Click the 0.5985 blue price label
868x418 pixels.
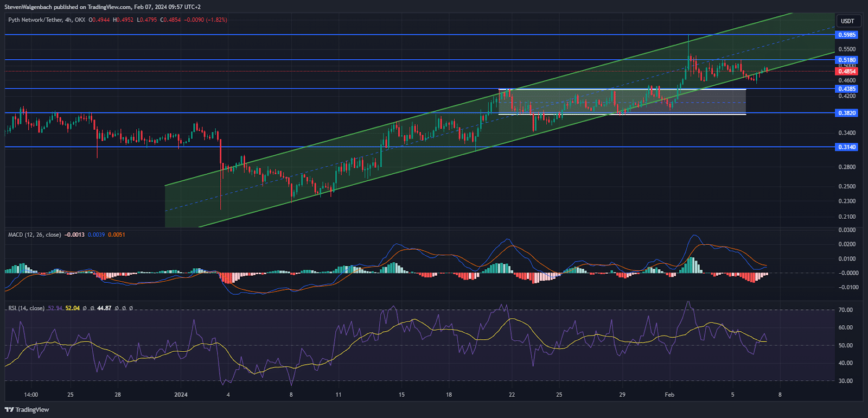click(847, 35)
